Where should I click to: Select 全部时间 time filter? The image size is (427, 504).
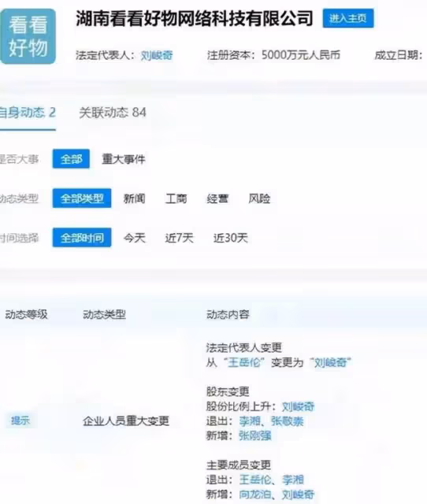[82, 238]
